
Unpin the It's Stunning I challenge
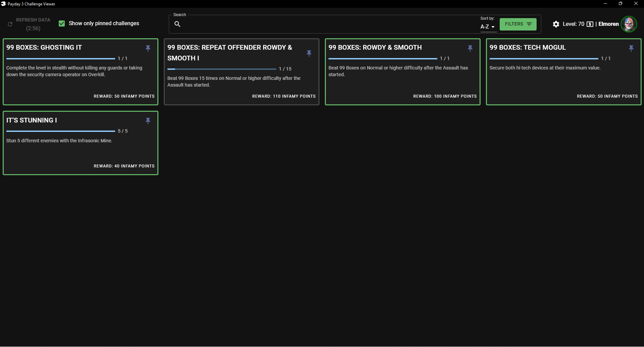pyautogui.click(x=148, y=120)
